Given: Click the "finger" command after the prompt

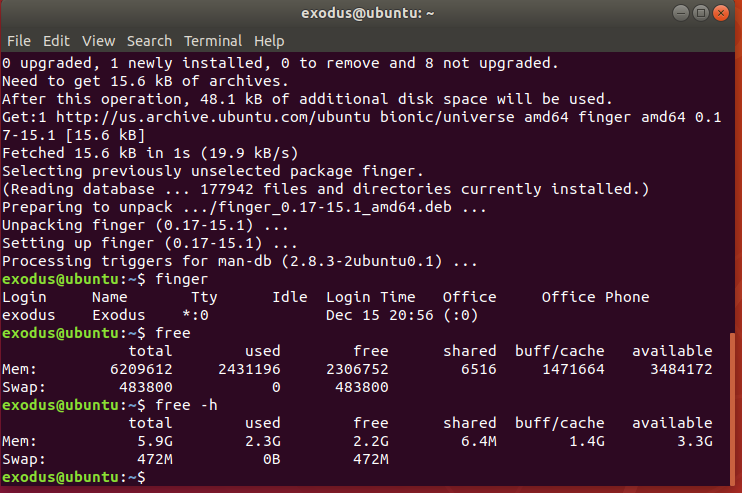Looking at the screenshot, I should click(x=182, y=279).
